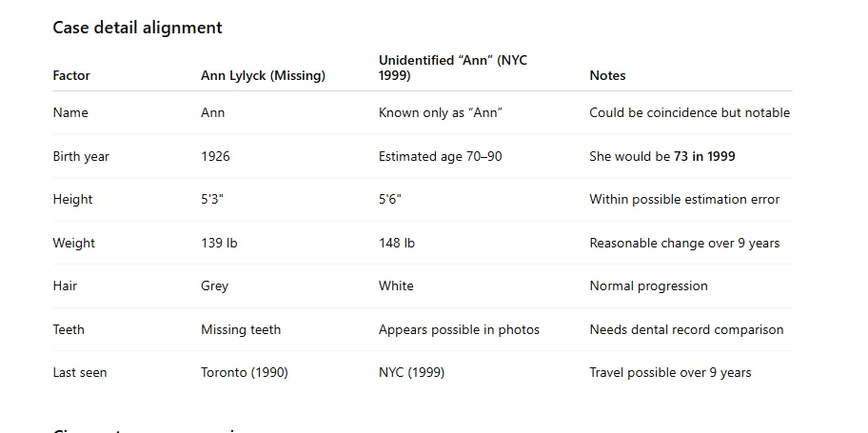Click the 'Normal progression' note
Image resolution: width=868 pixels, height=433 pixels.
pyautogui.click(x=648, y=285)
